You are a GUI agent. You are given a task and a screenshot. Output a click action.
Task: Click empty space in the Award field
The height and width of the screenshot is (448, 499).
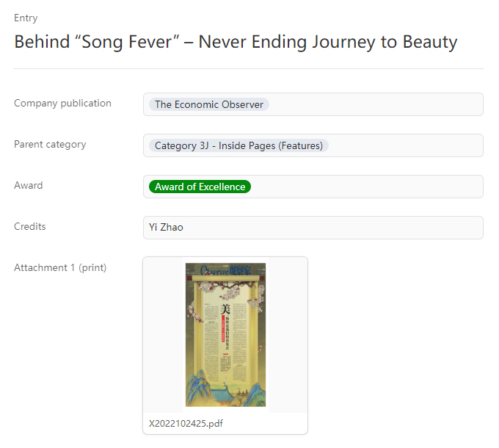coord(367,187)
